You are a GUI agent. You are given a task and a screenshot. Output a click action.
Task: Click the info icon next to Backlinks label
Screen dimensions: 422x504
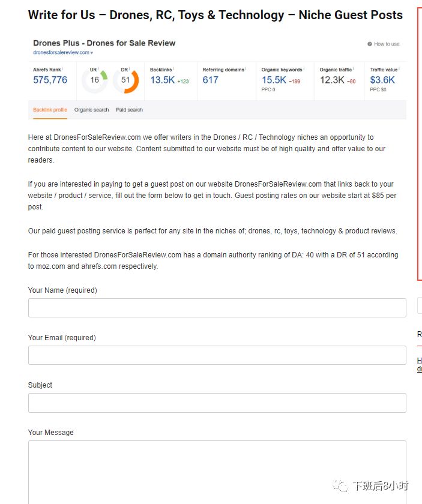point(173,69)
